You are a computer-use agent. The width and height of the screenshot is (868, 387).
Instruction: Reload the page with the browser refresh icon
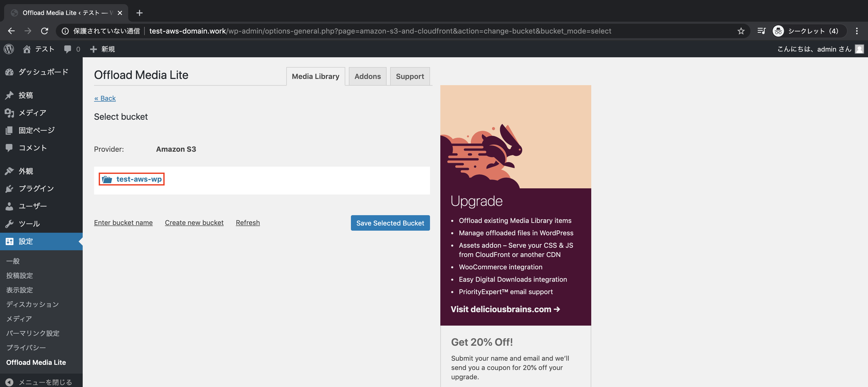[44, 31]
